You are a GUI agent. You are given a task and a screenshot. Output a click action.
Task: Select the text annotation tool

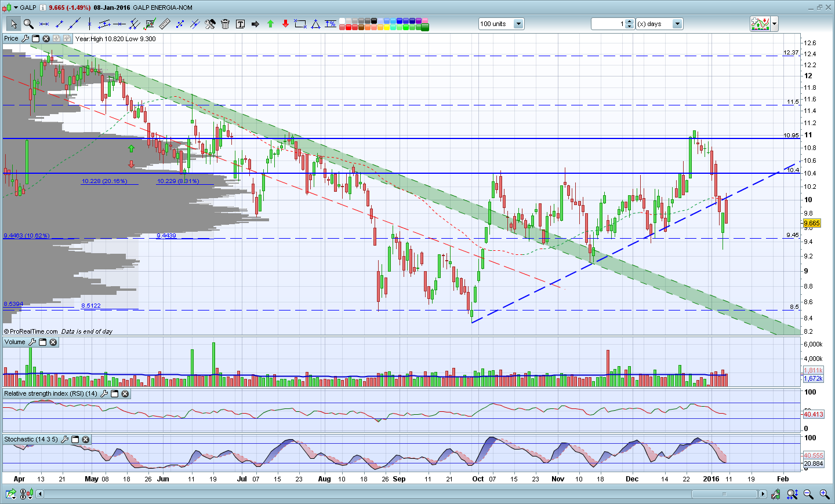[240, 24]
